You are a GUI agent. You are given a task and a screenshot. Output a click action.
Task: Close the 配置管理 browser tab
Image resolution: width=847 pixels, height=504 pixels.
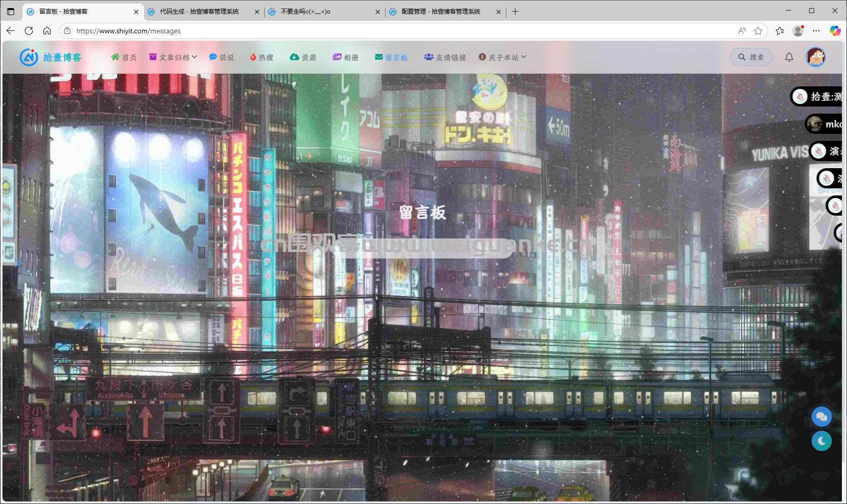click(x=498, y=12)
